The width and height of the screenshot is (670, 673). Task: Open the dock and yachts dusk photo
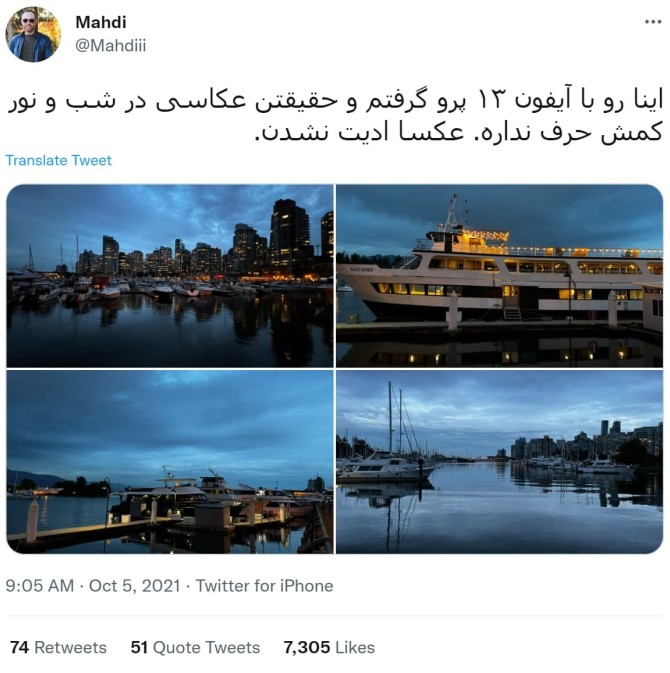pyautogui.click(x=170, y=462)
